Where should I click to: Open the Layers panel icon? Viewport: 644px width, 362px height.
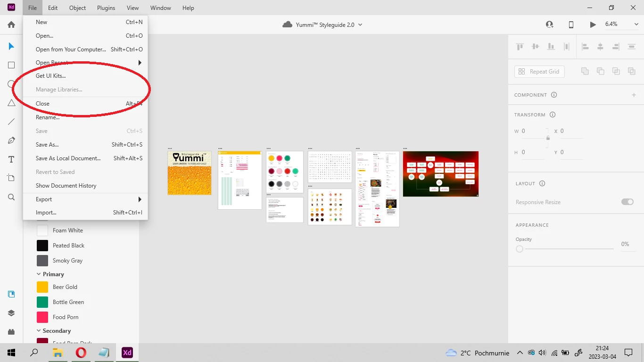11,313
